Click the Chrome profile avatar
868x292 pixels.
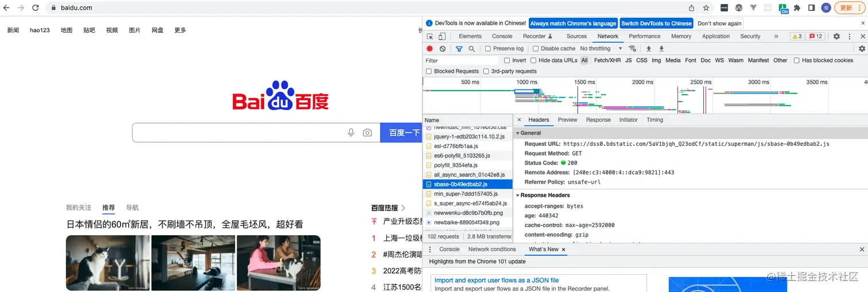[x=826, y=8]
